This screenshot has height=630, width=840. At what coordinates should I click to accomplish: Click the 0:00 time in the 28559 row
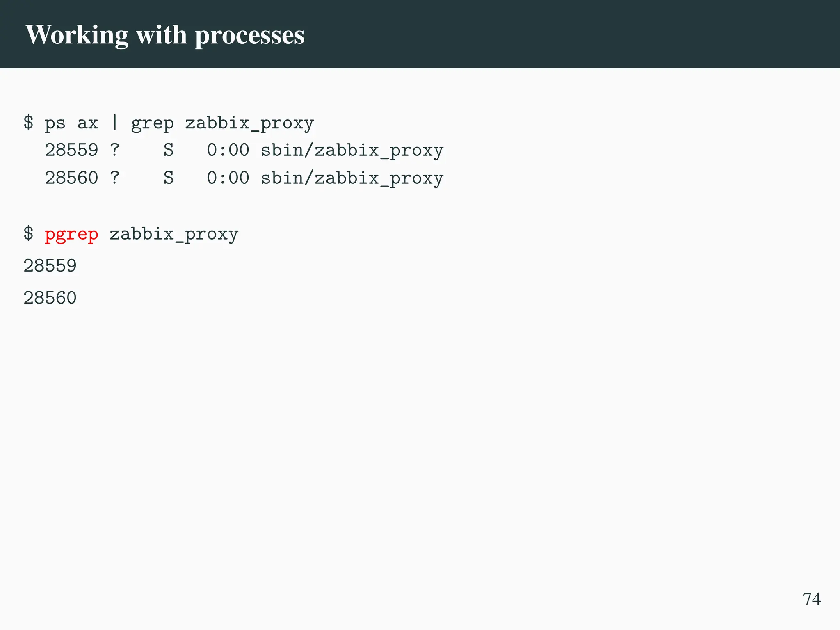228,150
